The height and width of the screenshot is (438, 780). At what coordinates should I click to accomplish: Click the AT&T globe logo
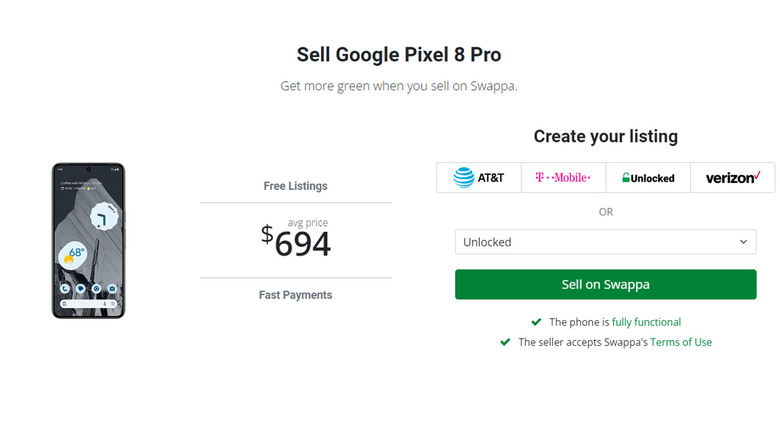pos(464,177)
